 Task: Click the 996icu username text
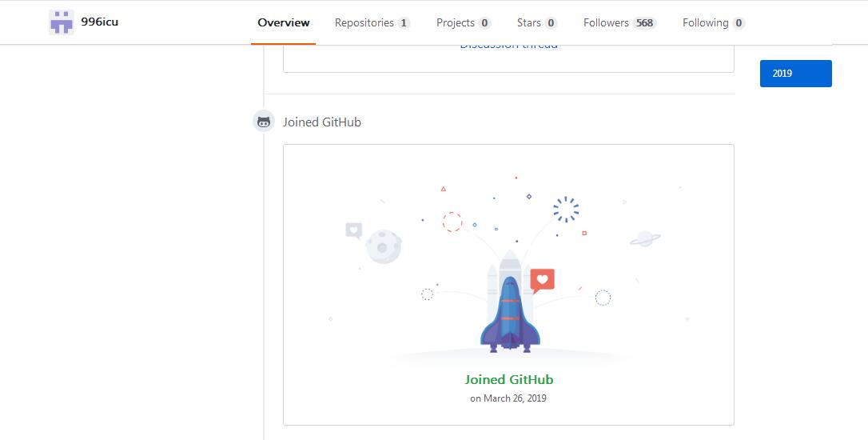click(100, 22)
